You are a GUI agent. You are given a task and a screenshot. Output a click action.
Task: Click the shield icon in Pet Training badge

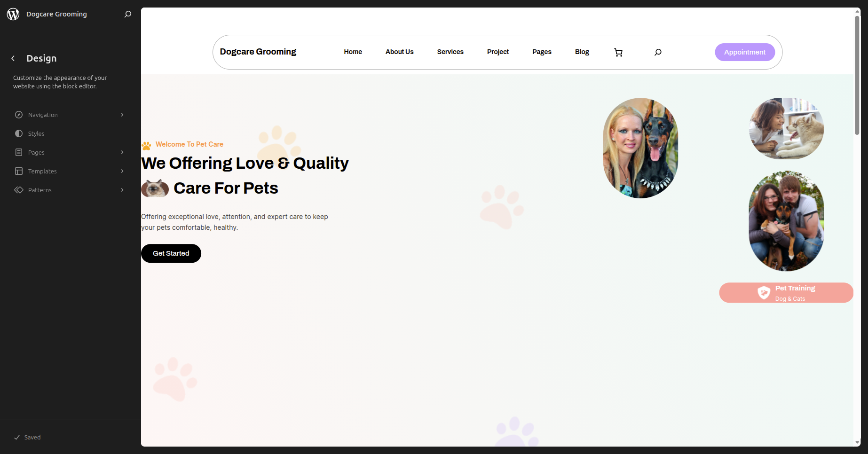click(x=764, y=293)
